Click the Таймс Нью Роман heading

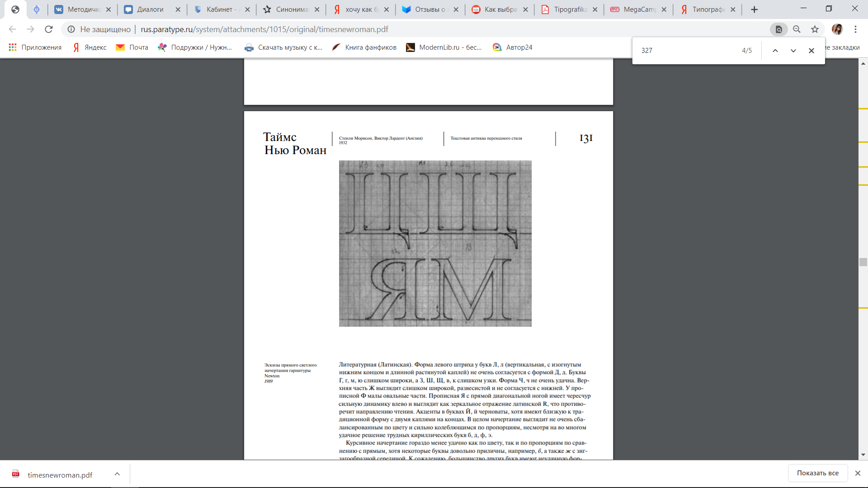point(295,143)
